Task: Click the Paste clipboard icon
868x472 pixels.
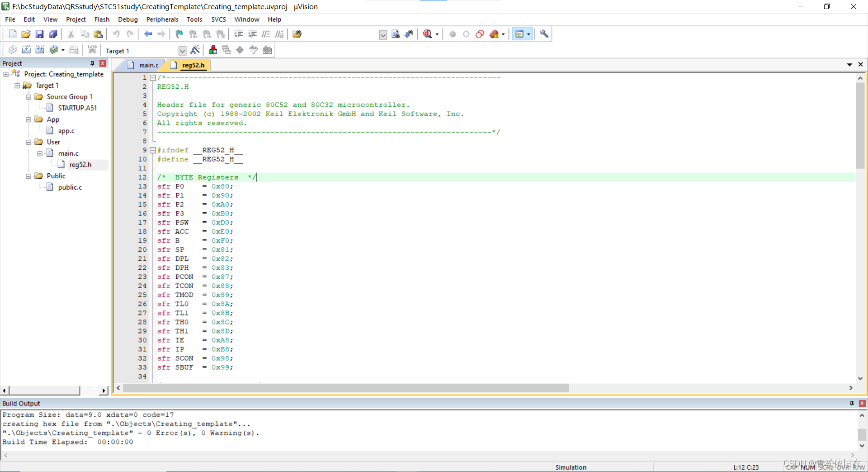Action: pos(98,34)
